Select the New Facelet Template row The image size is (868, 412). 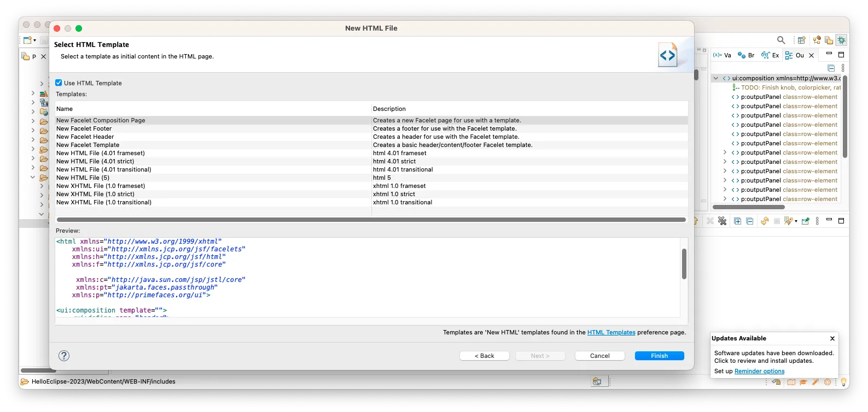coord(371,145)
